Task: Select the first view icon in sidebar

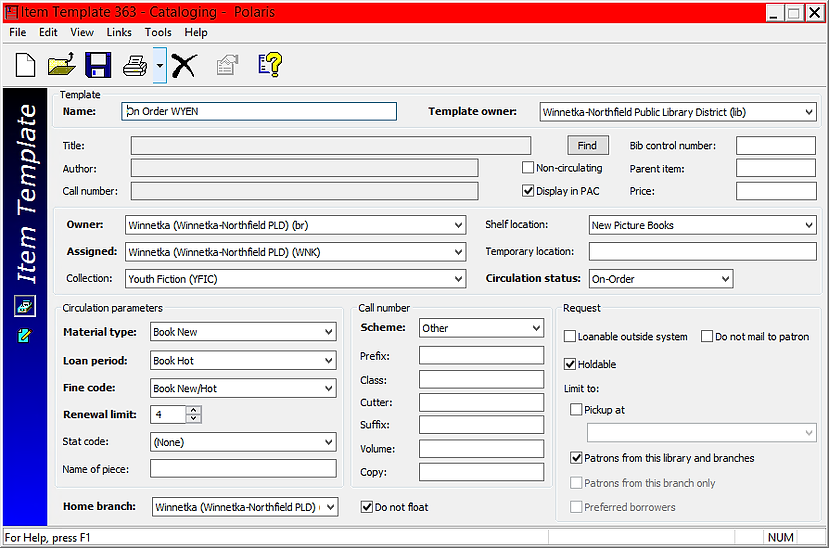Action: coord(25,306)
